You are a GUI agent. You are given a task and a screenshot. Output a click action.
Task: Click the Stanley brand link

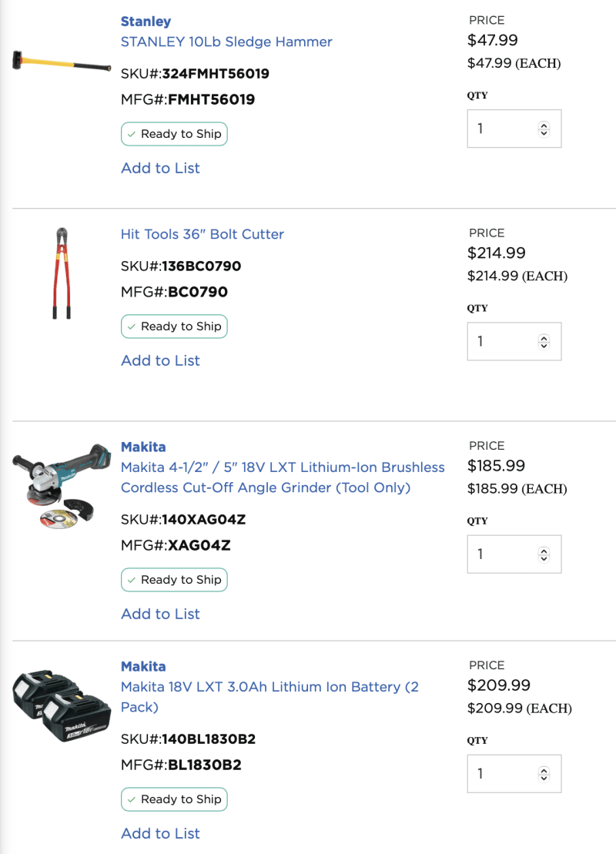tap(146, 22)
